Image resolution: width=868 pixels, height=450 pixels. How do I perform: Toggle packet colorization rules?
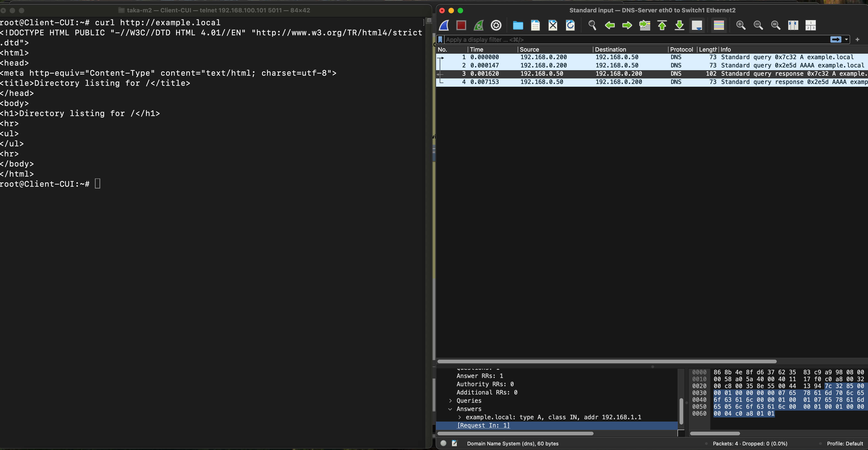click(719, 25)
